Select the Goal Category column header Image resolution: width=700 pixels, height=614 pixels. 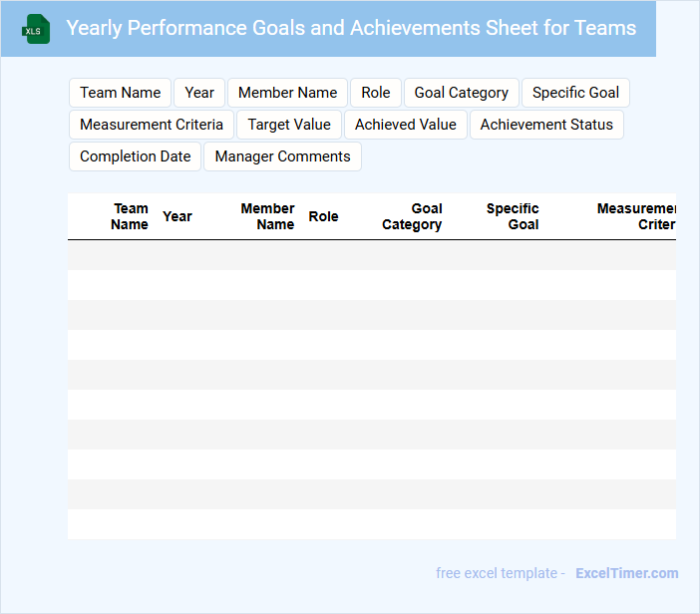point(412,216)
